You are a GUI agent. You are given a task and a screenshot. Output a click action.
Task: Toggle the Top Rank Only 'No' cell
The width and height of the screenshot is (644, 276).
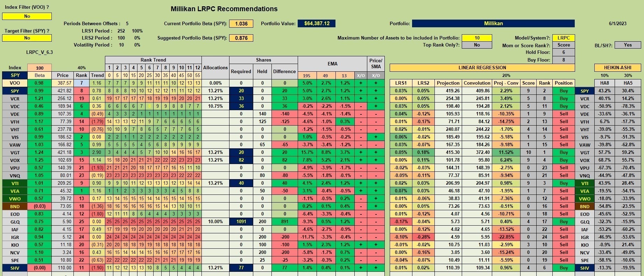pos(477,45)
